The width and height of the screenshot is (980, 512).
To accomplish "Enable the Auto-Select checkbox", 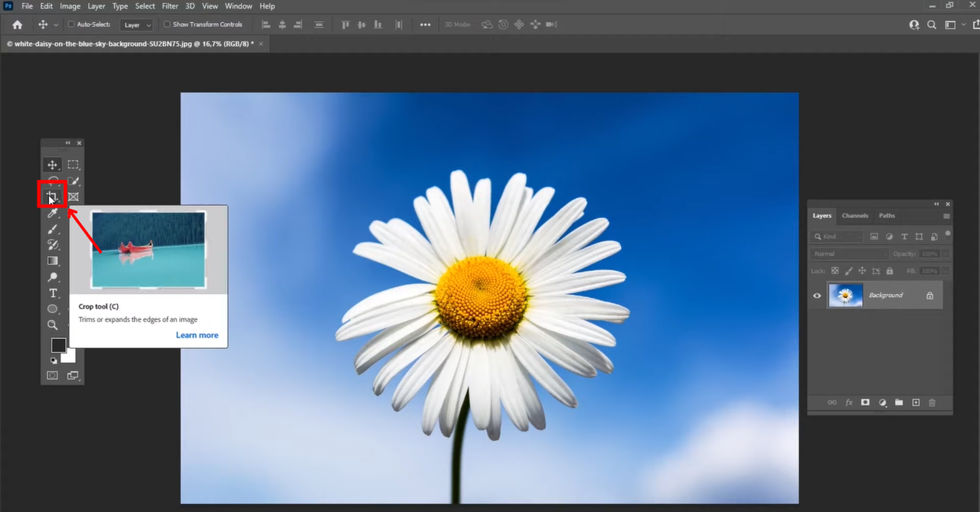I will (x=71, y=24).
